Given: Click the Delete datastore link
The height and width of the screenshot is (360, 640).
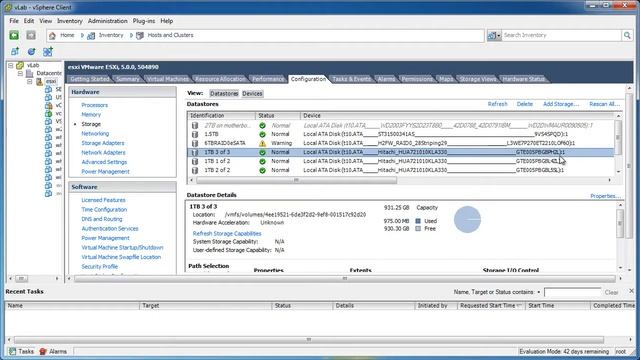Looking at the screenshot, I should (x=524, y=104).
